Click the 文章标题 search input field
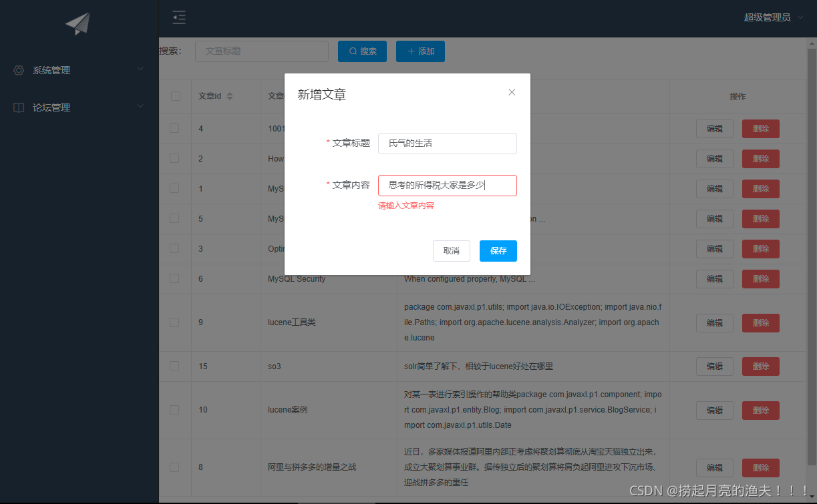817x504 pixels. pos(261,51)
